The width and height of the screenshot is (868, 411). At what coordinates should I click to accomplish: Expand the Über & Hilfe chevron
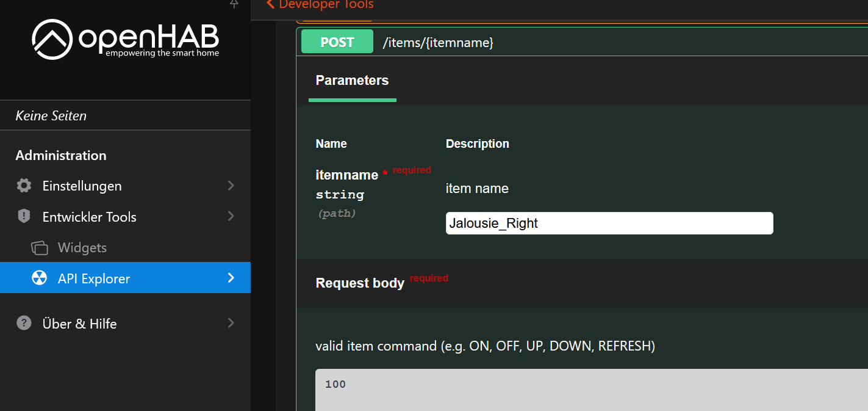pyautogui.click(x=231, y=323)
